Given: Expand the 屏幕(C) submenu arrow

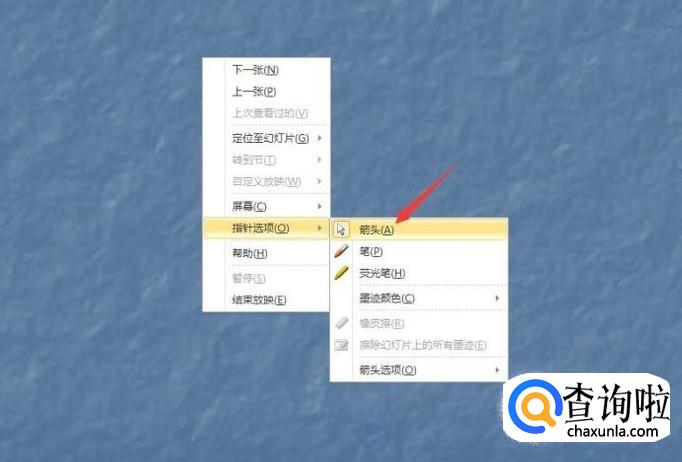Looking at the screenshot, I should (x=320, y=206).
